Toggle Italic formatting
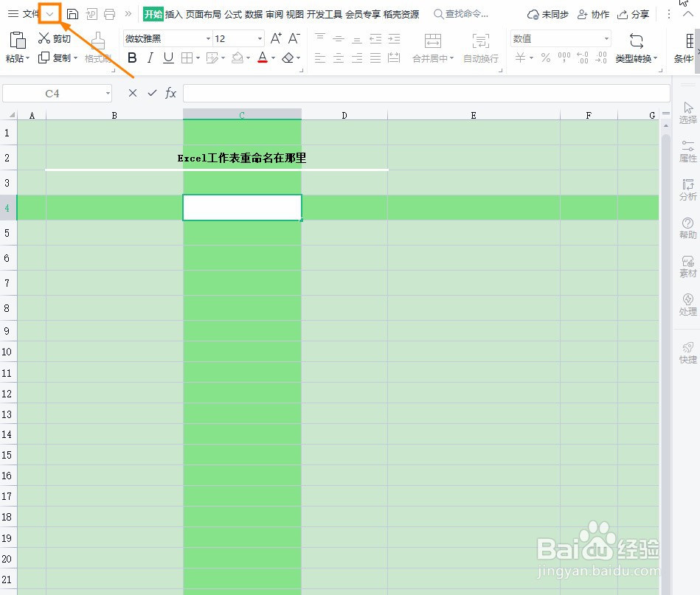The height and width of the screenshot is (595, 700). (x=150, y=58)
